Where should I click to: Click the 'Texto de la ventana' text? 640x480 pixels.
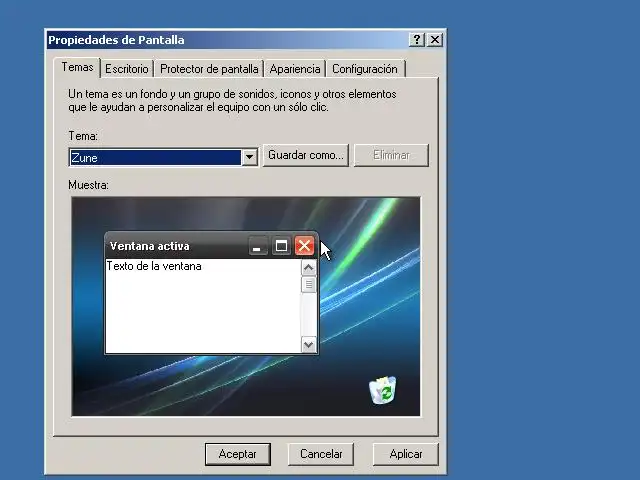click(x=154, y=266)
